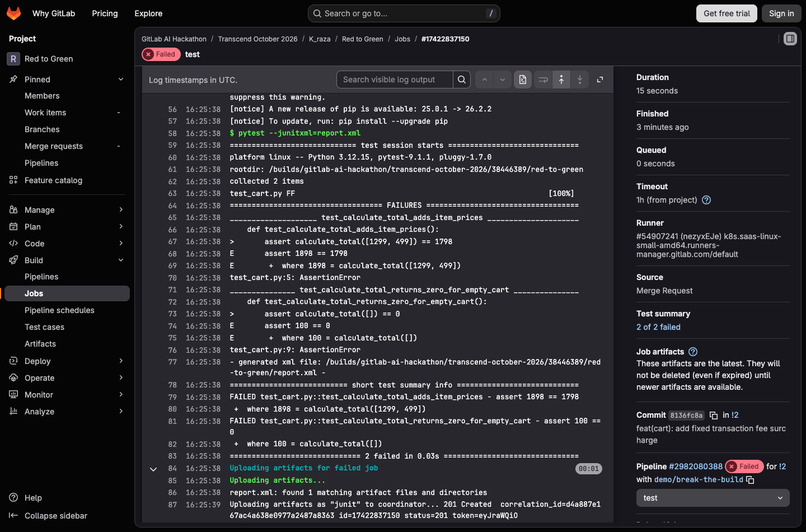Click the magnifier in the top search bar

[x=317, y=13]
